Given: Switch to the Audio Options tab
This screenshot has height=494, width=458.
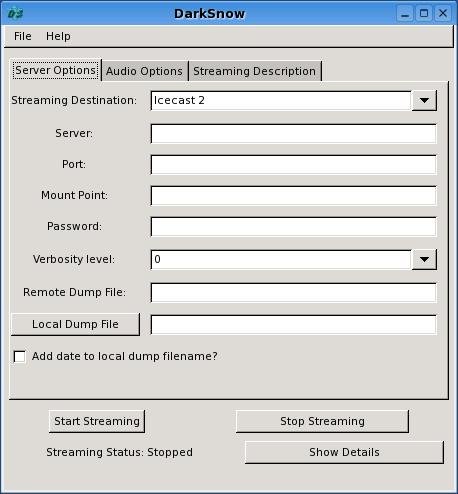Looking at the screenshot, I should [x=145, y=71].
